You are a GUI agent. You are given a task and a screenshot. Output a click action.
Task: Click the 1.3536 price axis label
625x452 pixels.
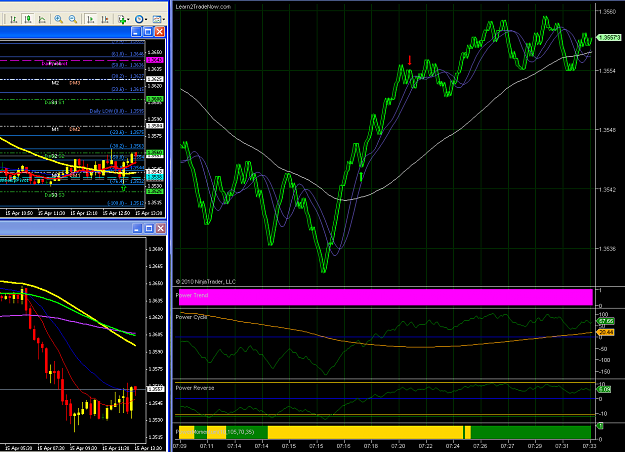click(608, 249)
